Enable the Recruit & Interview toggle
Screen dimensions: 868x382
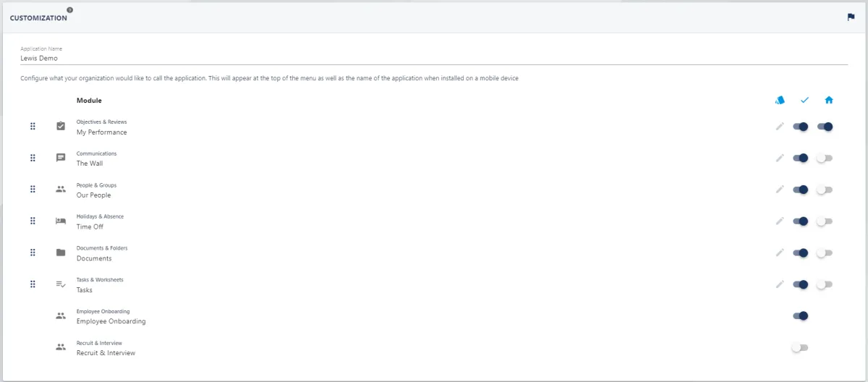tap(800, 347)
